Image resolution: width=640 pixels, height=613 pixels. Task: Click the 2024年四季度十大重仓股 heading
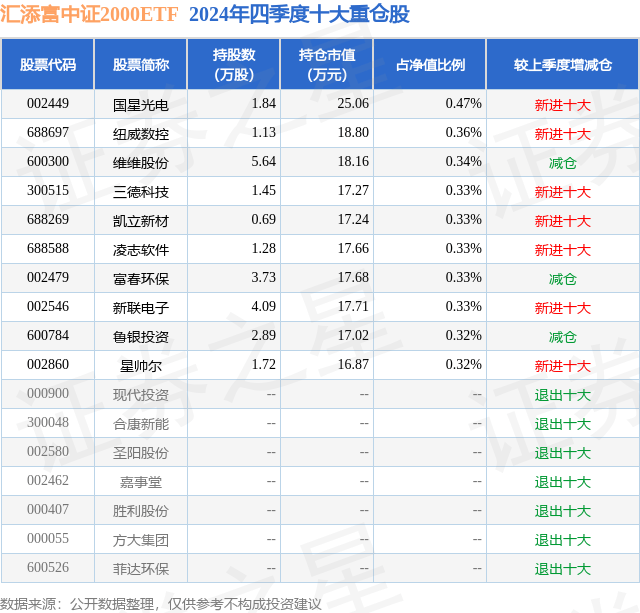(x=298, y=14)
